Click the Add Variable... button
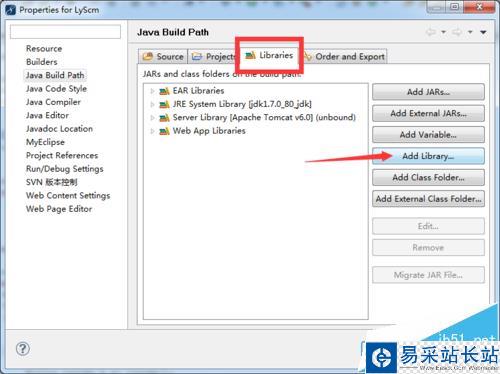500x374 pixels. (x=428, y=135)
